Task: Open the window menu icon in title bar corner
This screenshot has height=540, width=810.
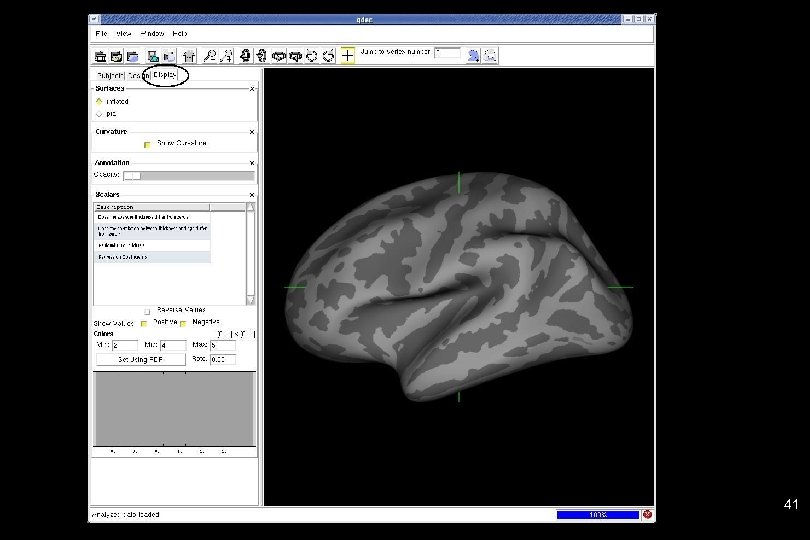Action: [94, 19]
